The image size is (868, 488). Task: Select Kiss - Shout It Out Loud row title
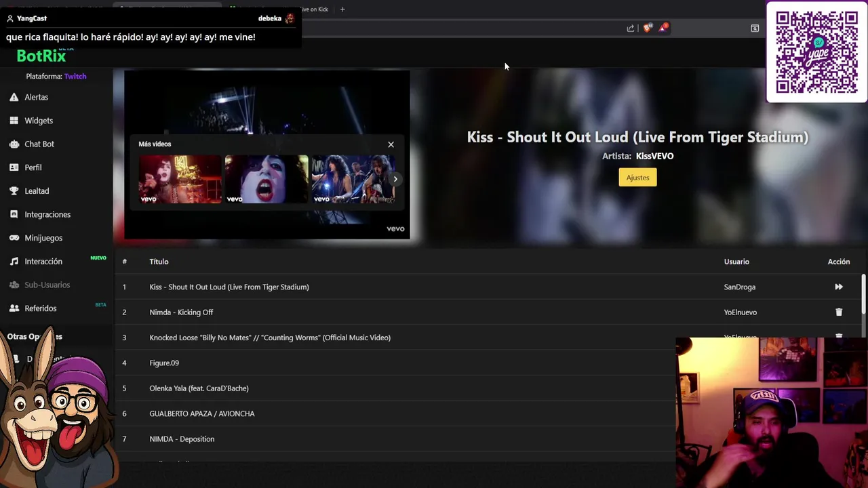[x=229, y=287]
